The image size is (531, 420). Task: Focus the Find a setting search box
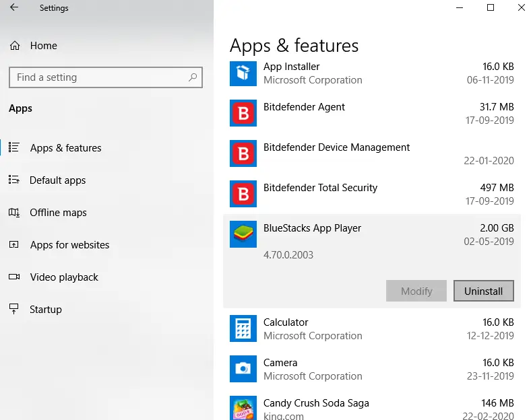106,77
